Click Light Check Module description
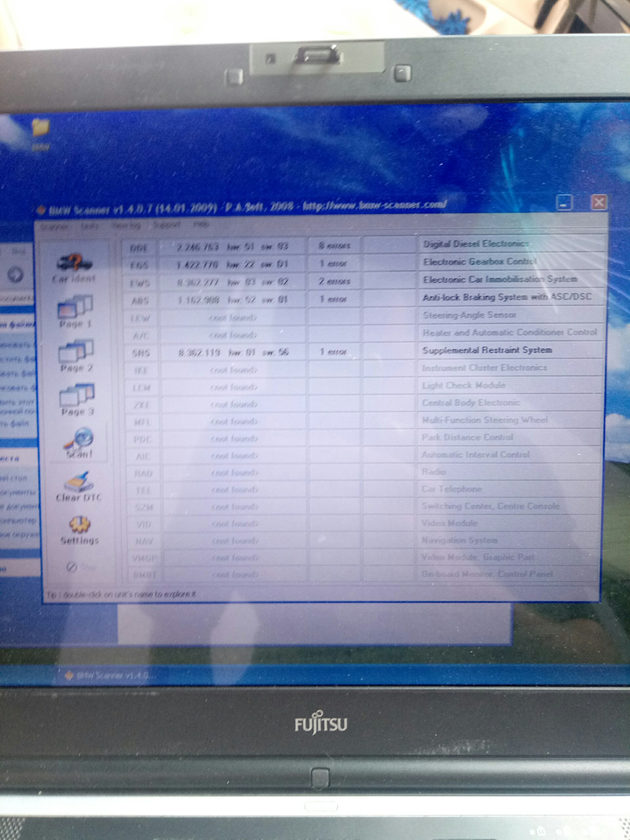The image size is (630, 840). coord(463,385)
